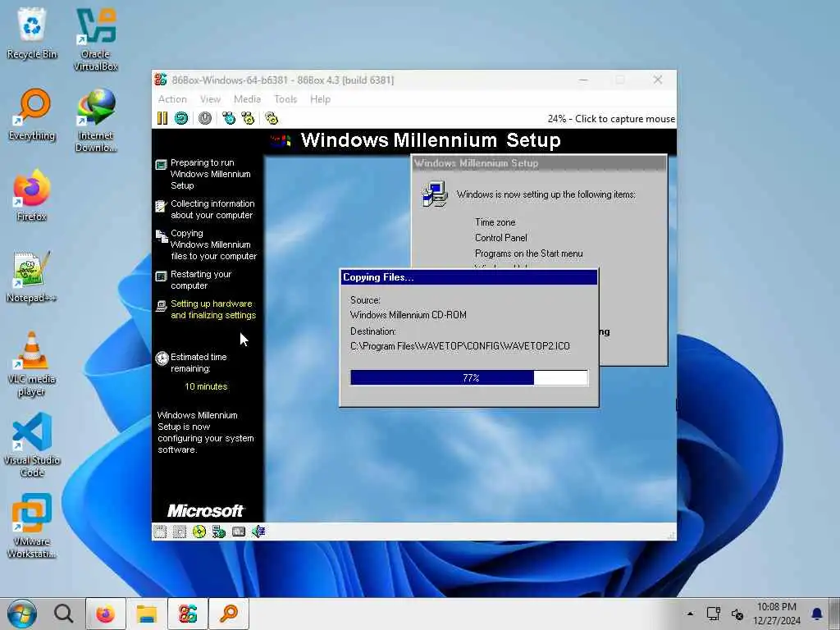
Task: Open the network icon in the system tray
Action: point(713,614)
